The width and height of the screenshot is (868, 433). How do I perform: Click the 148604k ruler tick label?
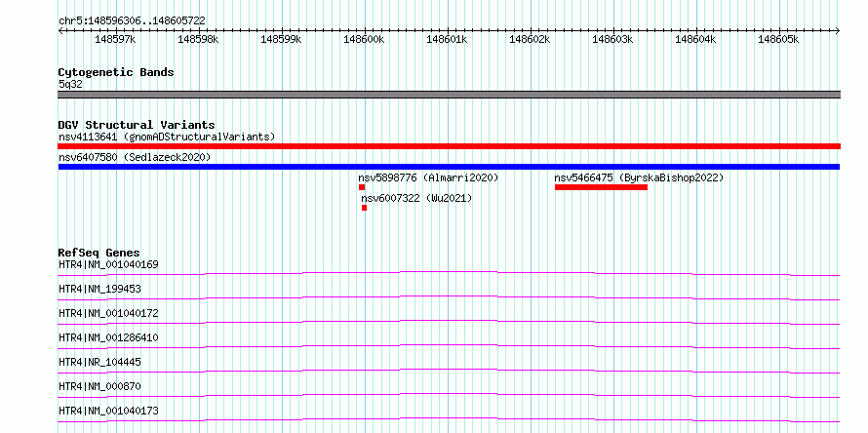coord(695,39)
